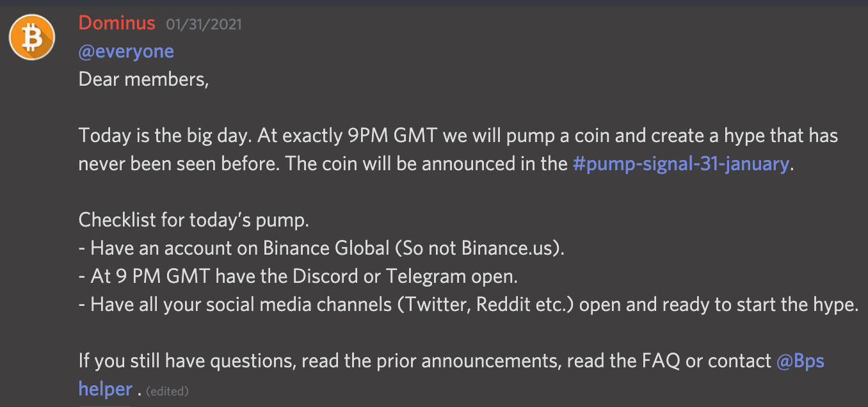Viewport: 868px width, 407px height.
Task: Click the Dear members greeting line
Action: pyautogui.click(x=143, y=79)
